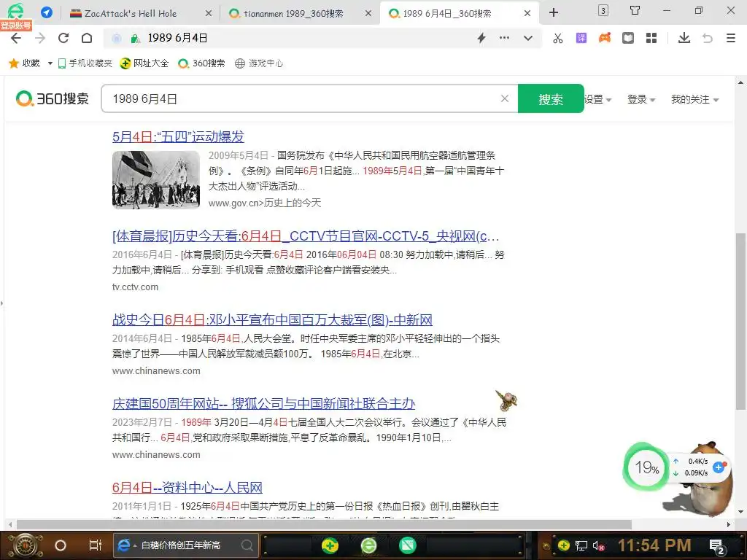Open the steampunk Start button
Image resolution: width=747 pixels, height=560 pixels.
(x=26, y=545)
